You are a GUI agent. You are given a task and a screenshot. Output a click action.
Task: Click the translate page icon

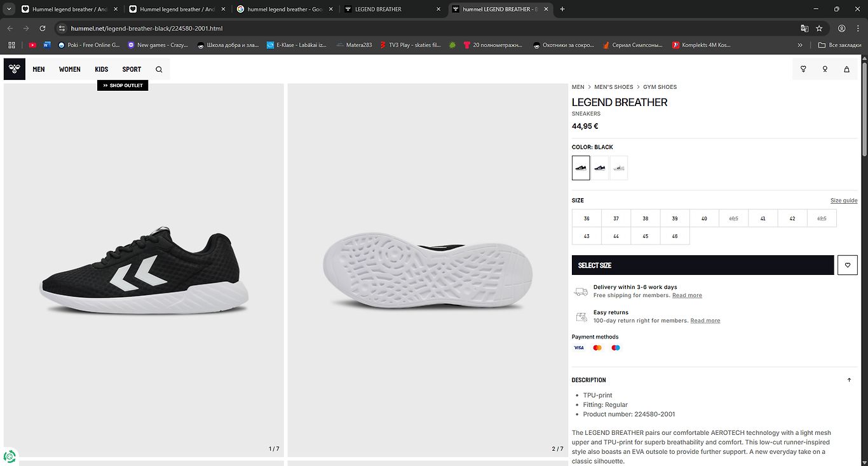click(804, 29)
